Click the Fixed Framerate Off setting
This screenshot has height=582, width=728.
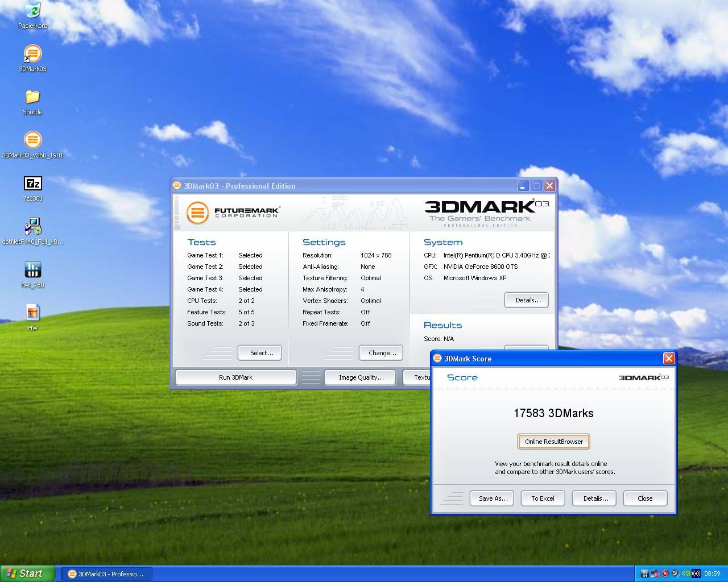(336, 323)
